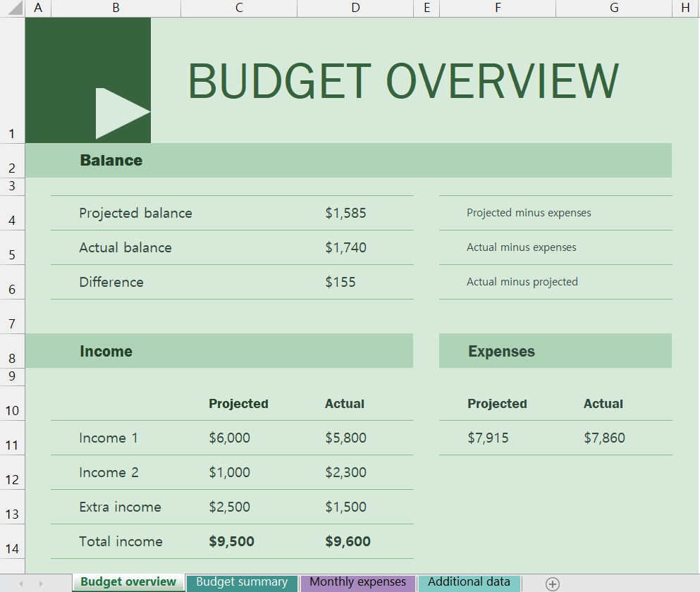Click the sheet navigation right arrow

pyautogui.click(x=42, y=584)
